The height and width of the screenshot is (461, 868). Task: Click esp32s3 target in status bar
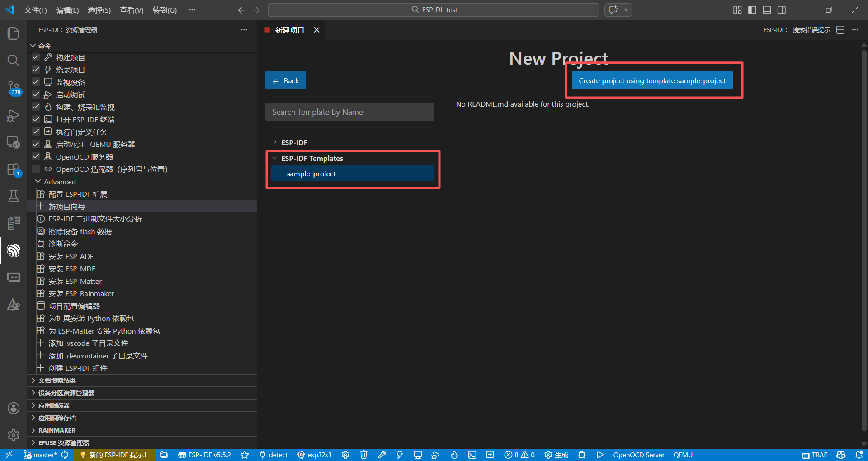click(x=315, y=455)
